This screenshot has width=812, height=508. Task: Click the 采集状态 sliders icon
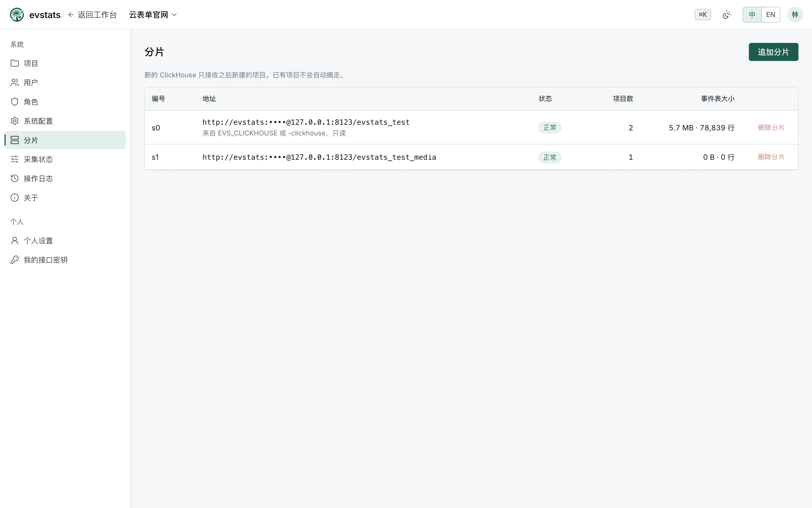point(14,159)
